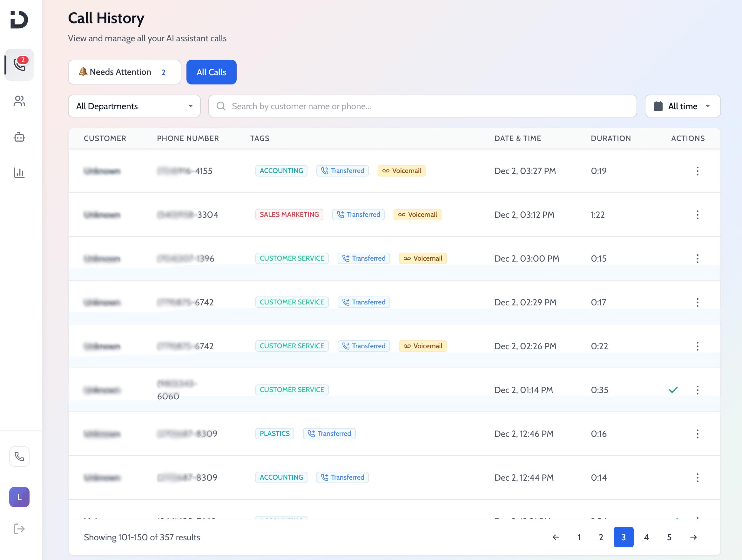Click the logout icon at sidebar bottom
The width and height of the screenshot is (742, 560).
click(x=19, y=529)
